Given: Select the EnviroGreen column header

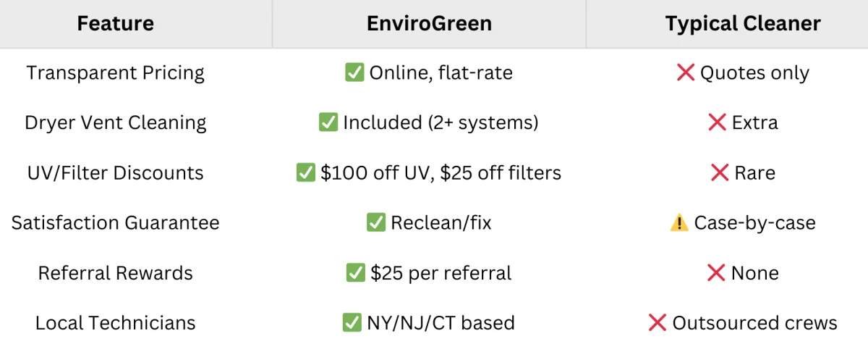Looking at the screenshot, I should (430, 24).
